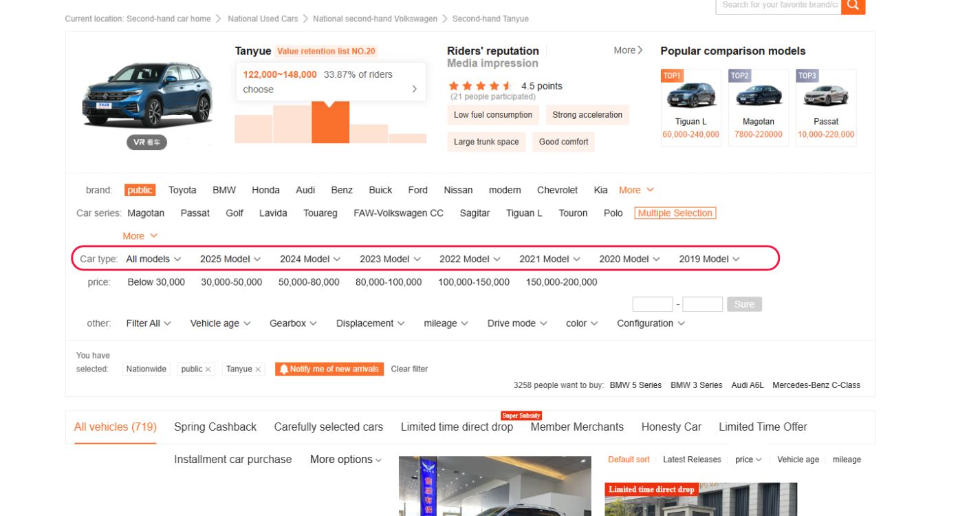Open Drive mode filter dropdown
Viewport: 980px width, 516px height.
point(517,323)
